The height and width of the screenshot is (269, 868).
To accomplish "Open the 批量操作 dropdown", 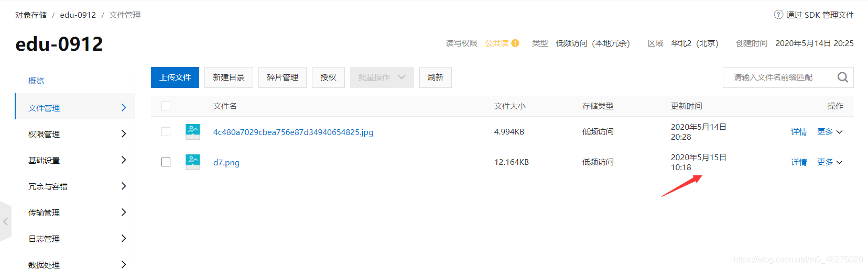I will (382, 77).
